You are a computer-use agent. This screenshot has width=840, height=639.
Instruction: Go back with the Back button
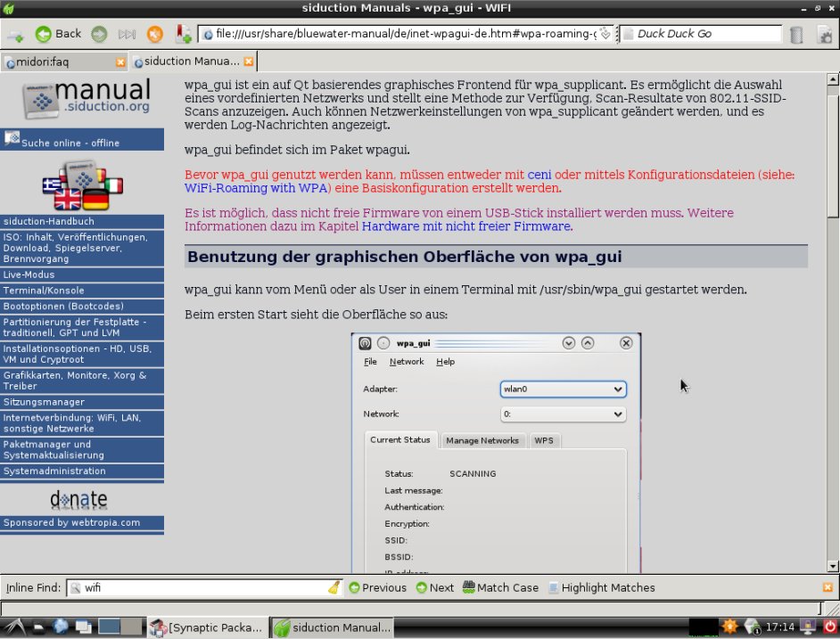58,34
